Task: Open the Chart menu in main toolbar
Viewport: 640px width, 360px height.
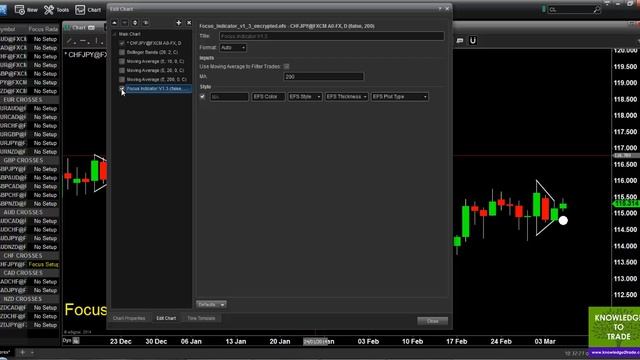Action: (88, 10)
